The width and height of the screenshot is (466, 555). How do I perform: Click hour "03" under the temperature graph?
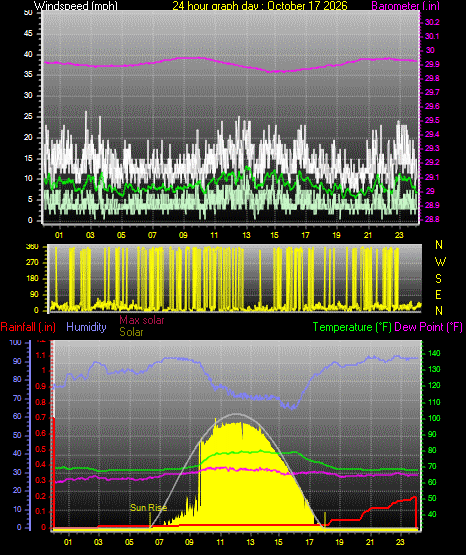pyautogui.click(x=98, y=542)
